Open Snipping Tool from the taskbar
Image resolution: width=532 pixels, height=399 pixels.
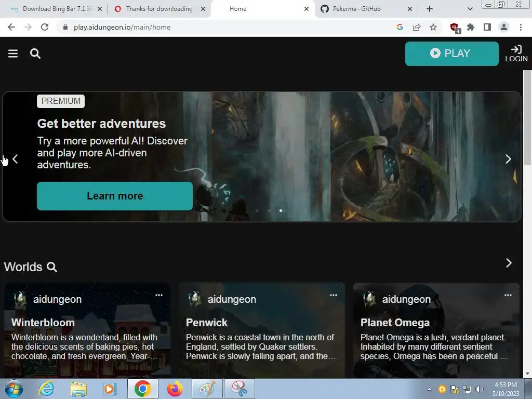pyautogui.click(x=240, y=389)
